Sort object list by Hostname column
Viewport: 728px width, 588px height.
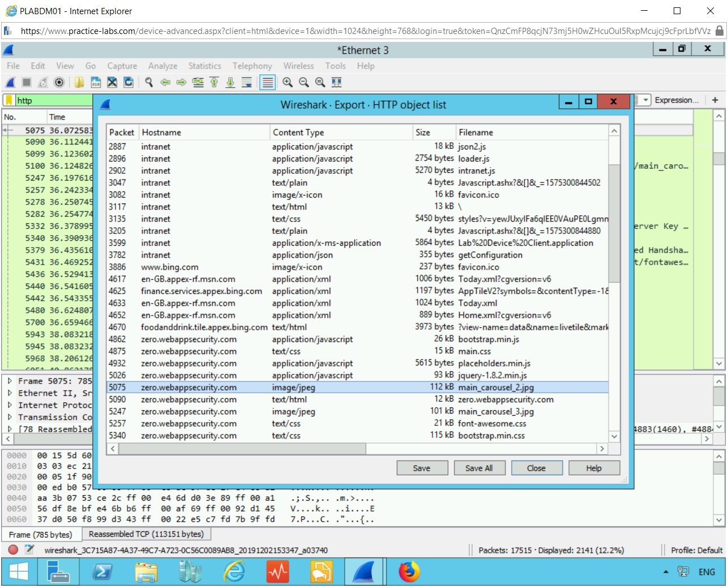pos(204,133)
